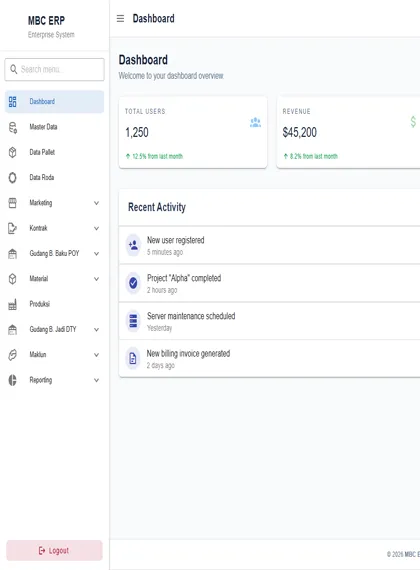
Task: Click the '12.5% from last month' text
Action: click(157, 156)
